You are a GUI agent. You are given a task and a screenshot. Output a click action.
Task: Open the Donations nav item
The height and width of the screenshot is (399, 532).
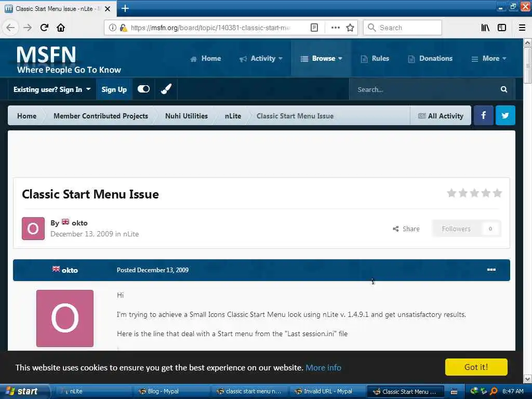click(430, 59)
